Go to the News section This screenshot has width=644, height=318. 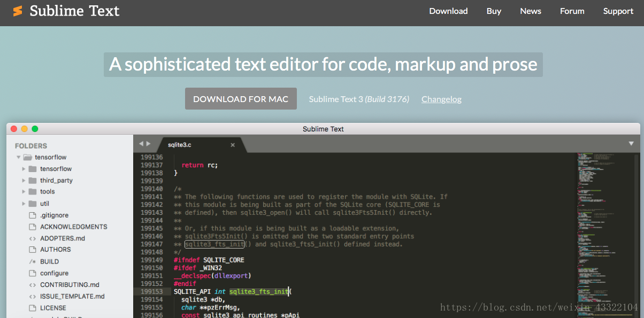click(x=531, y=11)
